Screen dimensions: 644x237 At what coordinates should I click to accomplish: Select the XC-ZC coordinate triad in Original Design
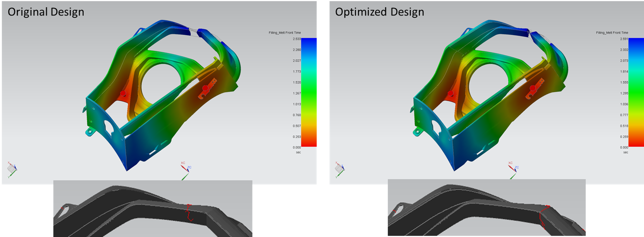[x=185, y=170]
